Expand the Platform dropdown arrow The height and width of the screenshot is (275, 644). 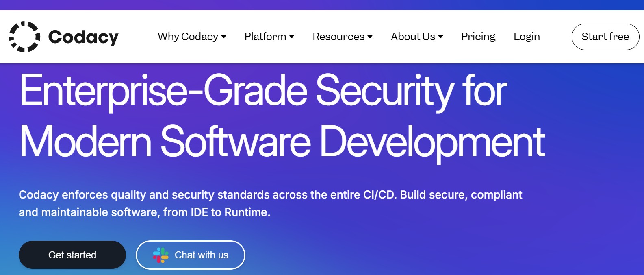[291, 37]
